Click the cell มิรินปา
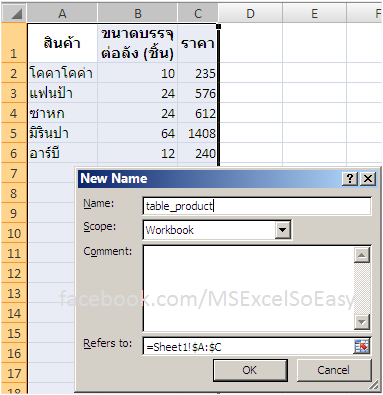Viewport: 383px width, 395px height. point(62,133)
